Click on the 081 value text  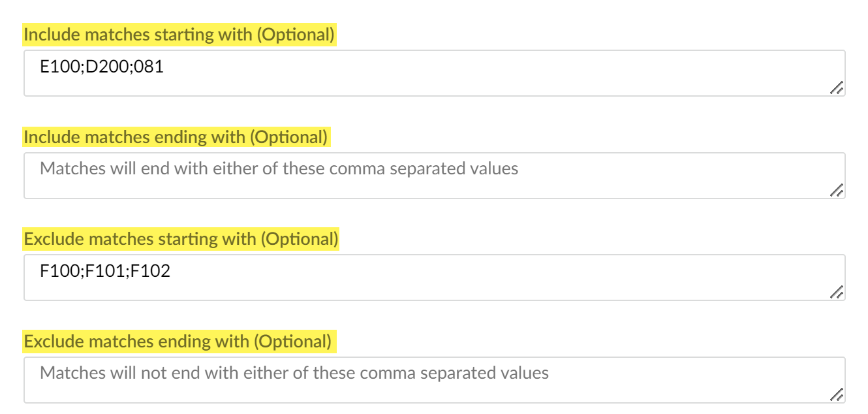[150, 66]
